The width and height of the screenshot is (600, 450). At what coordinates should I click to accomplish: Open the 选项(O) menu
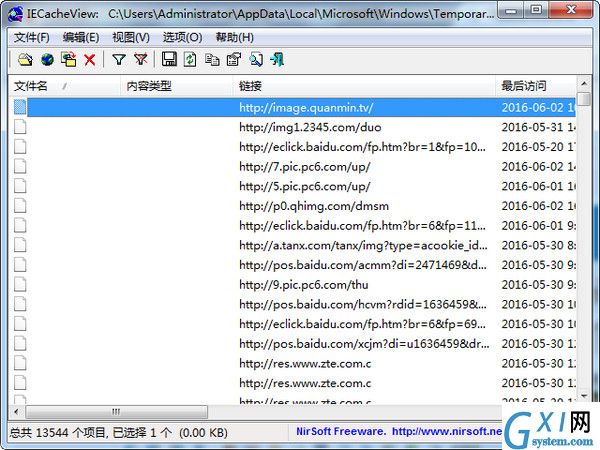click(183, 38)
